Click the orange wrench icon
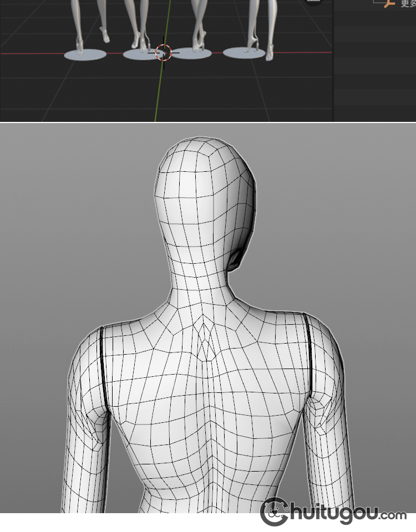Image resolution: width=416 pixels, height=532 pixels. click(389, 3)
